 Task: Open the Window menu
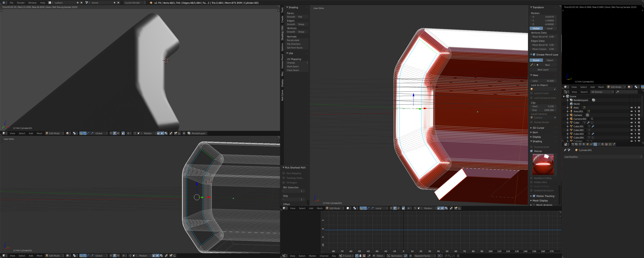click(32, 3)
